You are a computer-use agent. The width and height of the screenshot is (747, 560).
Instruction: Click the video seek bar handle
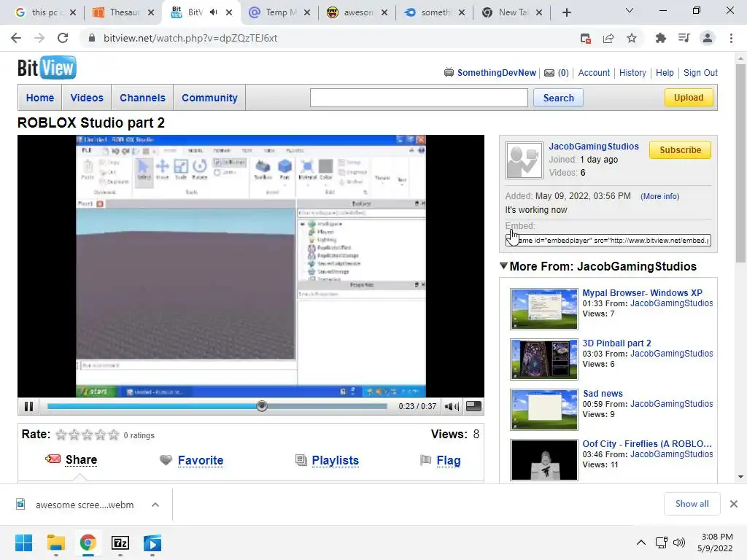[x=262, y=406]
